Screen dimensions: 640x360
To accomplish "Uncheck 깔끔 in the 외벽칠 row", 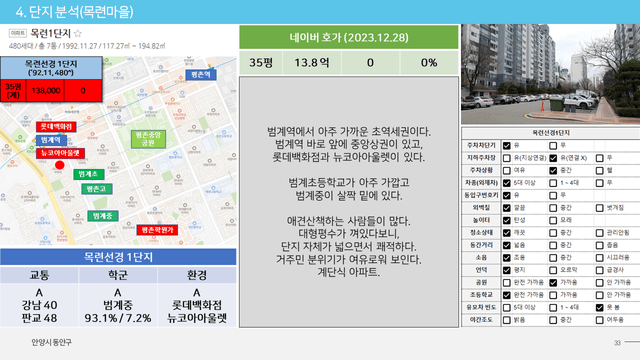I will pyautogui.click(x=507, y=208).
